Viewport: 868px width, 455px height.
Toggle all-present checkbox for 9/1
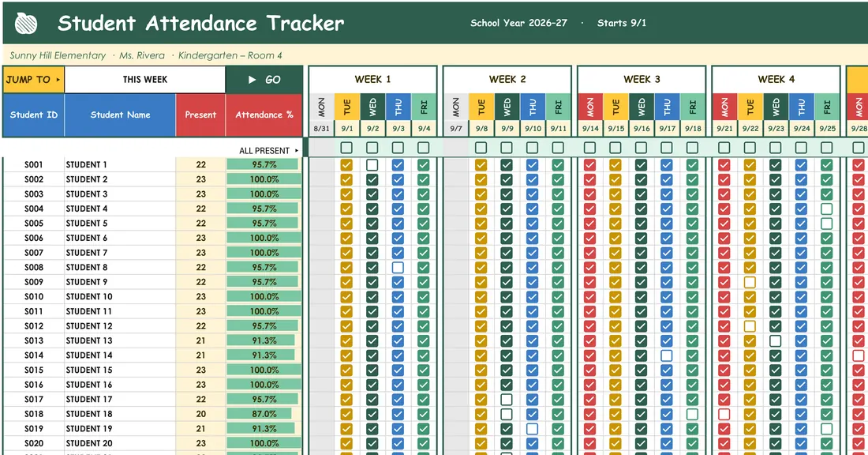346,148
